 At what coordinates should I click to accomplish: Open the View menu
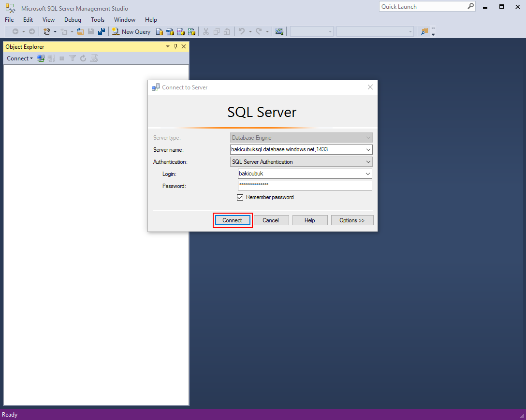(48, 20)
